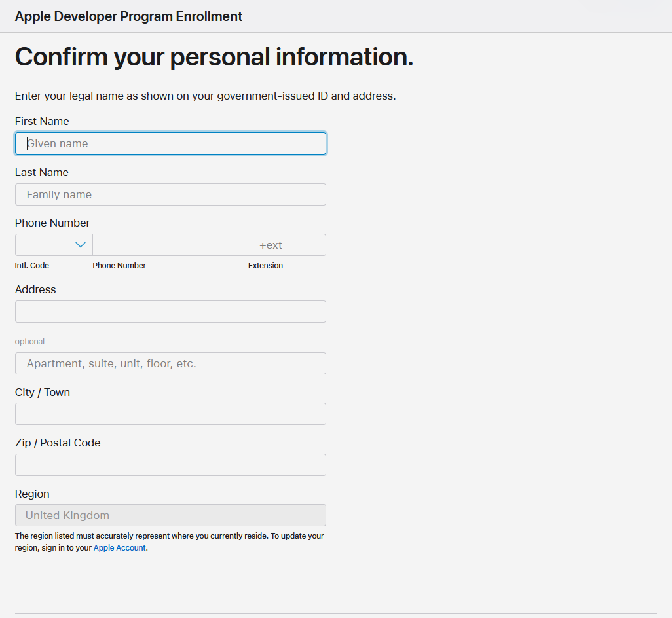
Task: Focus the City / Town input field
Action: pyautogui.click(x=170, y=414)
